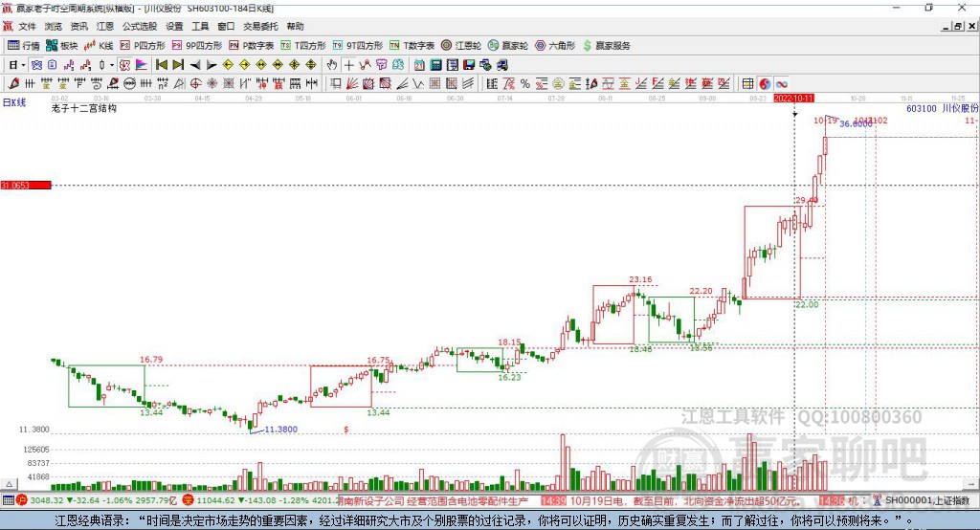
Task: Select the Gann fan lines tool
Action: tap(352, 84)
